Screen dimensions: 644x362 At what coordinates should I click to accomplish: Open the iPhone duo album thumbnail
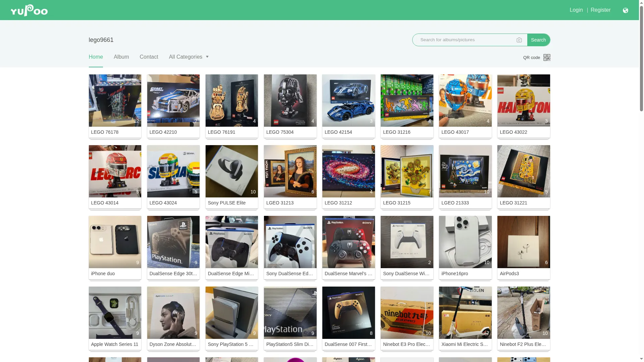115,242
